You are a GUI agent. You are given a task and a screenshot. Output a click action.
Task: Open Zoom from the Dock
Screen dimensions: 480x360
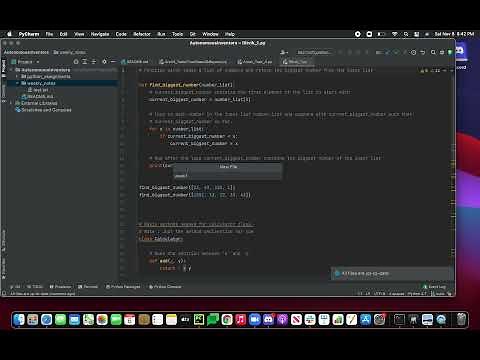click(254, 320)
